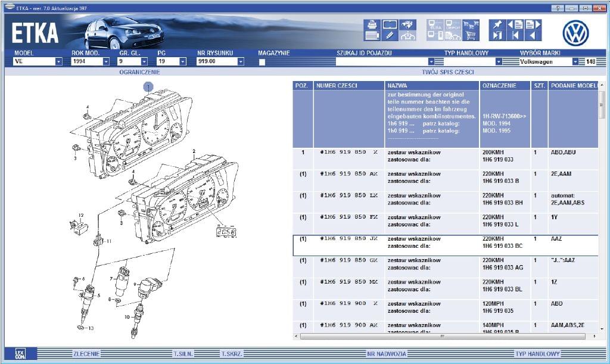Switch to TWÓJ SPIS CZESCI tab

[x=448, y=72]
